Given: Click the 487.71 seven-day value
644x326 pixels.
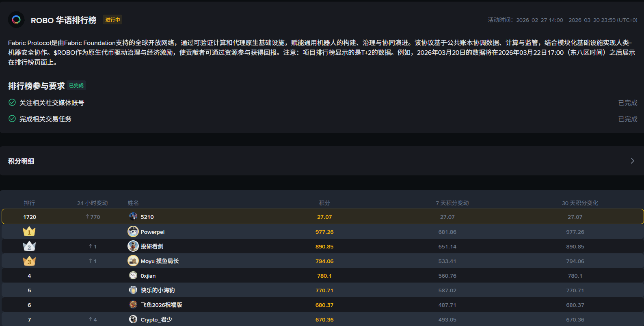Looking at the screenshot, I should click(447, 305).
